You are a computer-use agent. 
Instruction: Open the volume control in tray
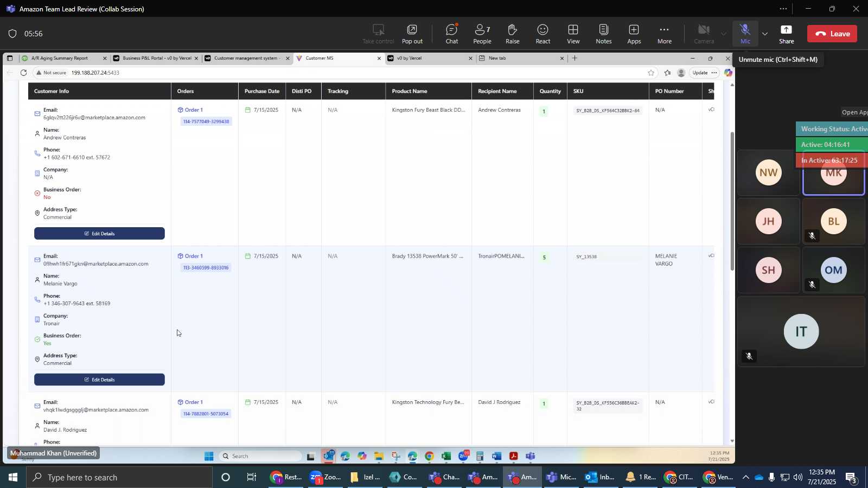tap(798, 477)
